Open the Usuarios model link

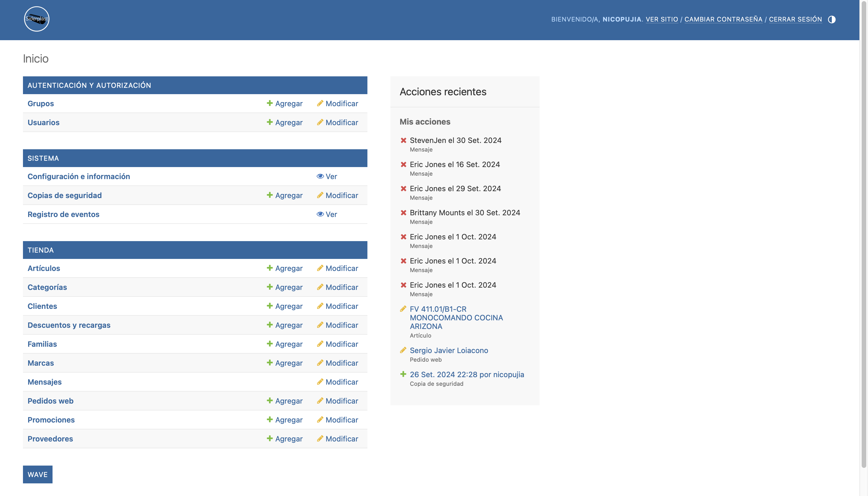[43, 123]
